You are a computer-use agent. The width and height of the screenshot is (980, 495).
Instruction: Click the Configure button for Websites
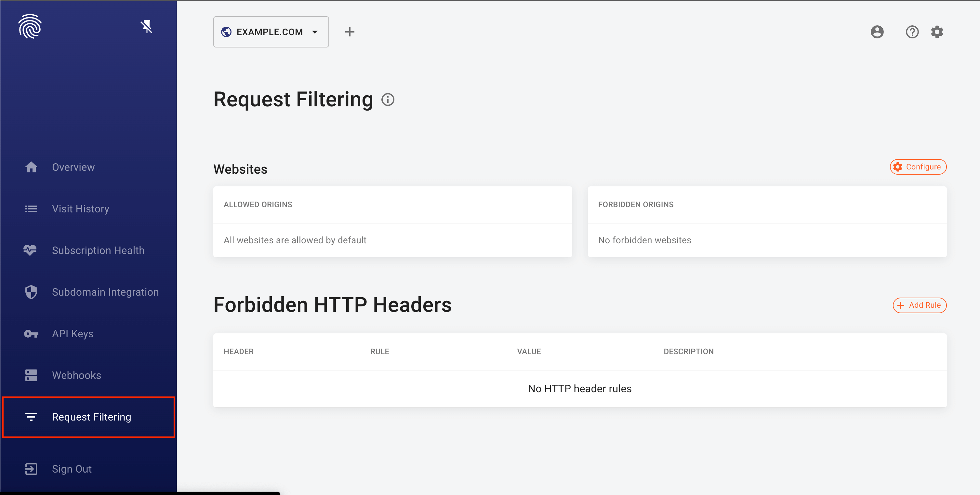coord(918,167)
